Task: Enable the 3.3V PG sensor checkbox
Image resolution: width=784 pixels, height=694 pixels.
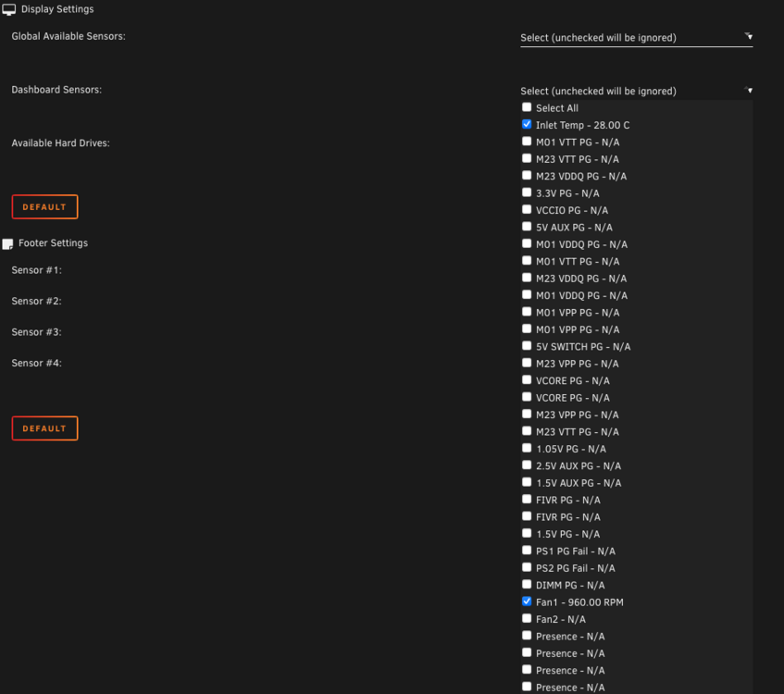Action: point(527,192)
